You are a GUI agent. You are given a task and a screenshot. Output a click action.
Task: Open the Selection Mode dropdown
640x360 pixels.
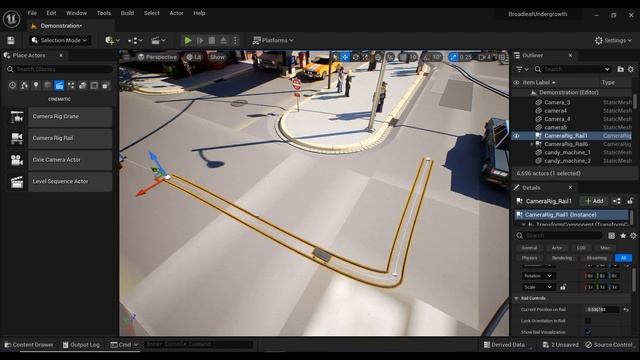click(x=60, y=40)
